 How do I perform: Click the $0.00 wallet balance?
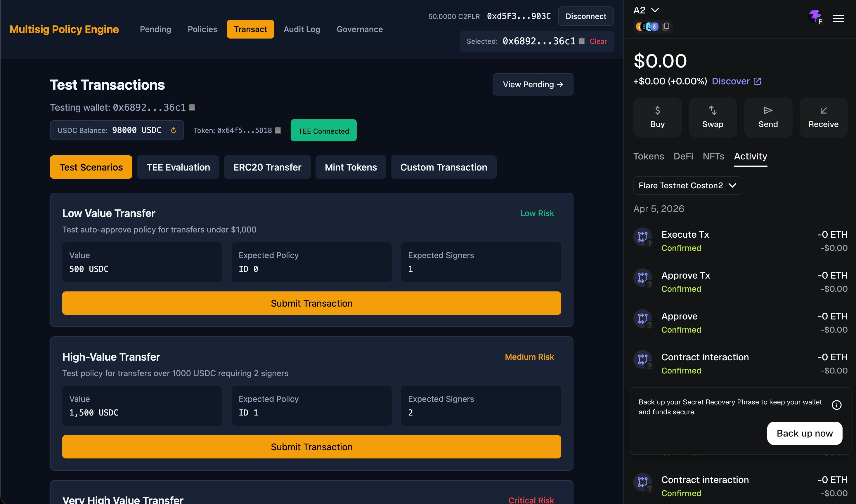(x=660, y=61)
